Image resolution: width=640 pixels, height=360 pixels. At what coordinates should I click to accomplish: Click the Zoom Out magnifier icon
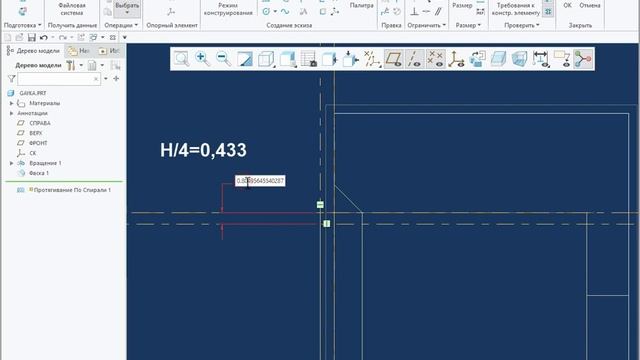coord(223,59)
